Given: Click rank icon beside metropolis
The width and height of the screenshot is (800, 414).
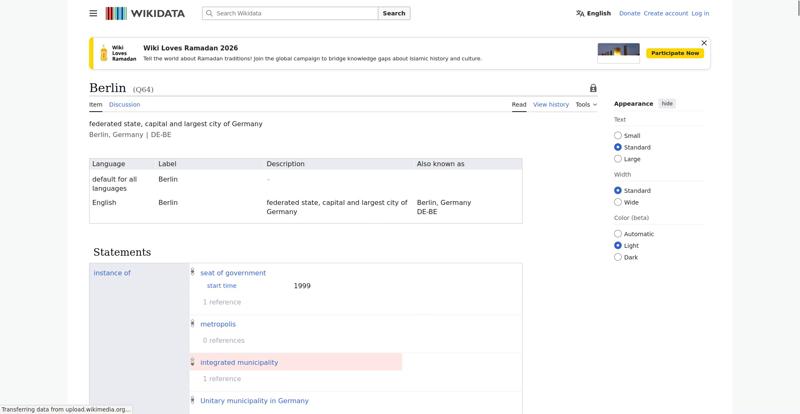Looking at the screenshot, I should point(193,323).
